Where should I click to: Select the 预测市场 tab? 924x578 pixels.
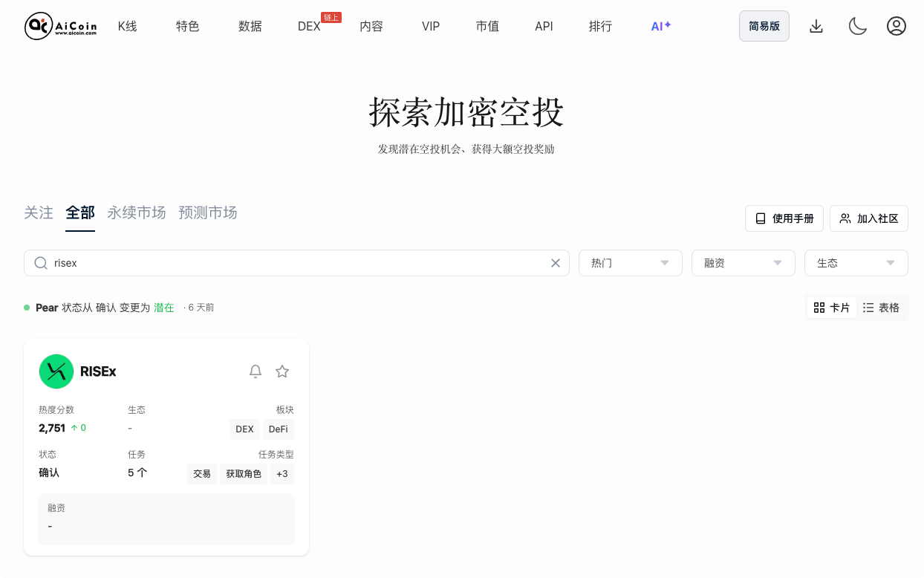[208, 212]
